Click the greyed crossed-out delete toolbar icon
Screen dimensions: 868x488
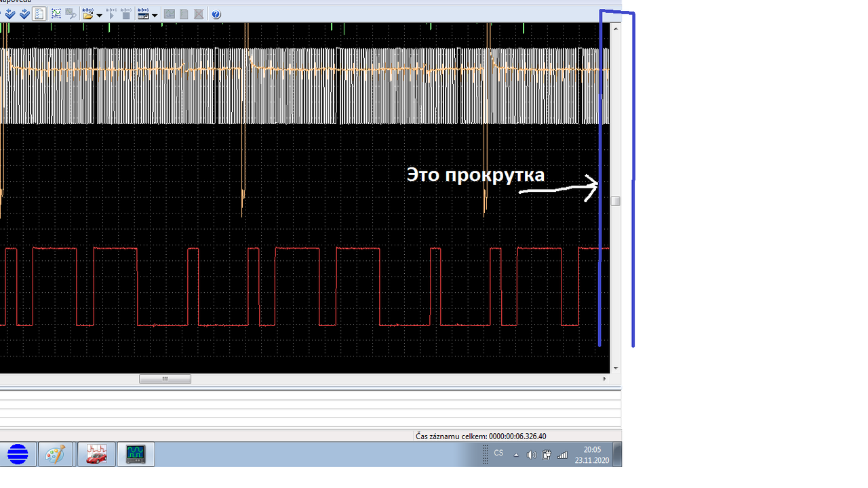tap(199, 14)
